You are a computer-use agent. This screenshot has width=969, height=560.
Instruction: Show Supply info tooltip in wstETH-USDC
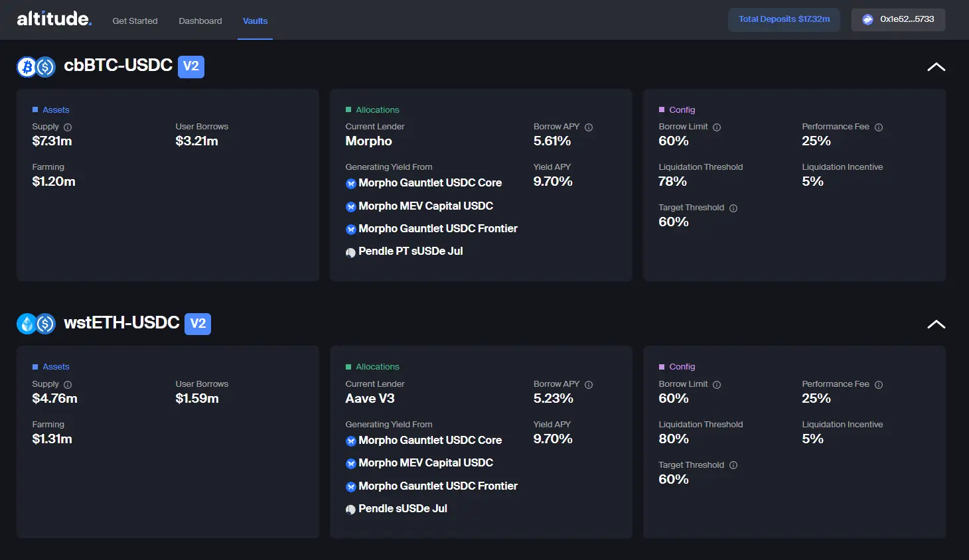(68, 384)
